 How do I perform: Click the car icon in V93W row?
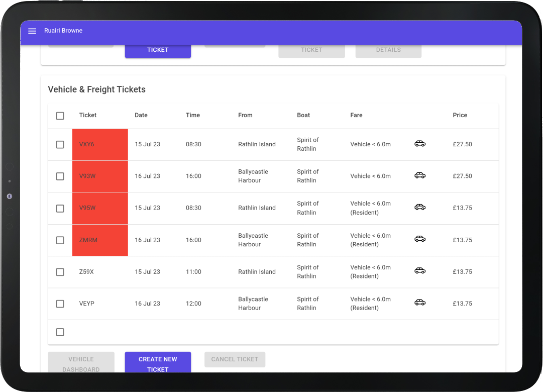click(x=420, y=175)
